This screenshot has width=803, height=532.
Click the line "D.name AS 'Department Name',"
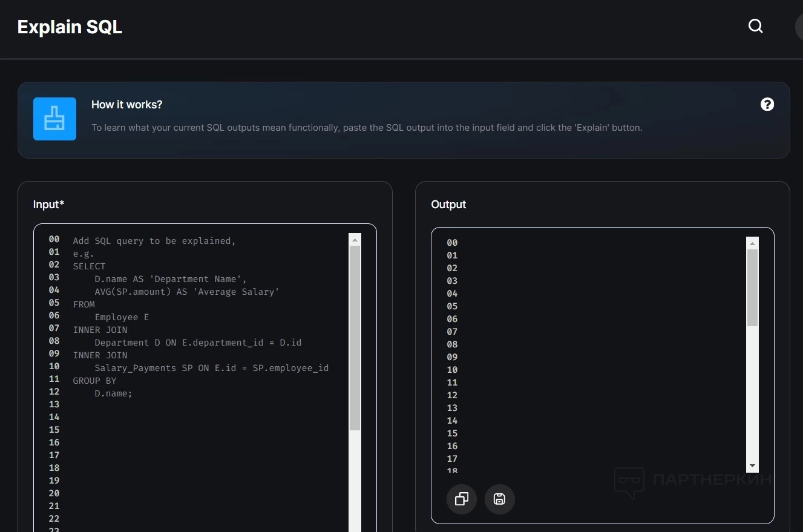(171, 279)
